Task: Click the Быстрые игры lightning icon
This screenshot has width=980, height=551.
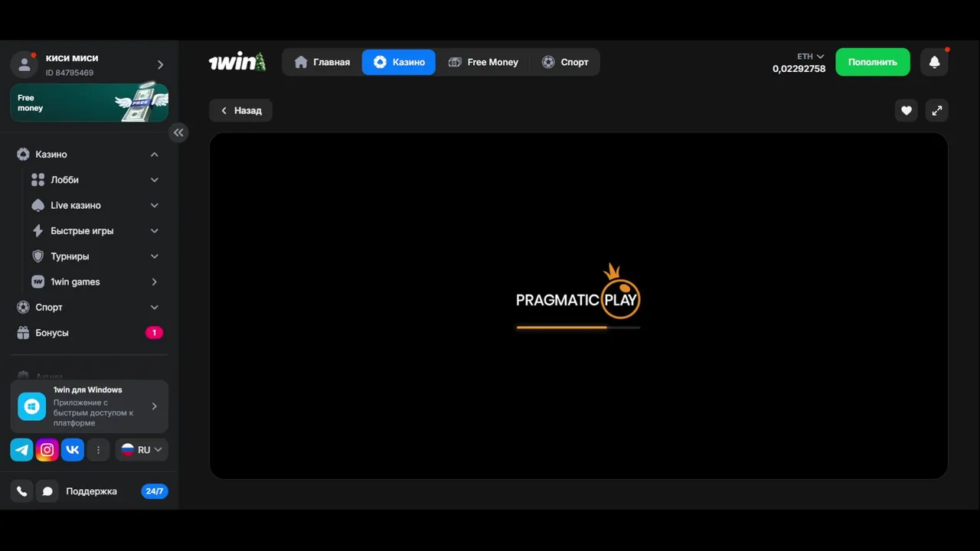Action: point(38,231)
